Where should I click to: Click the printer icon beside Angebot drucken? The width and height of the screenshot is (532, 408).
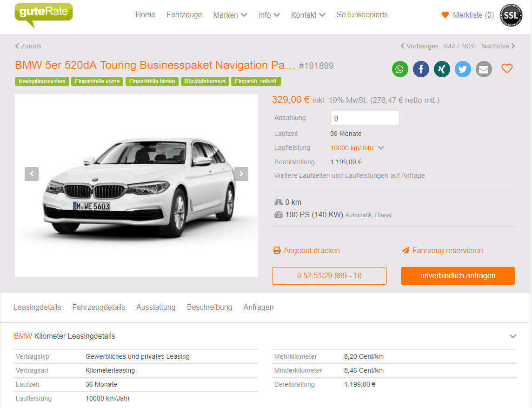(277, 250)
